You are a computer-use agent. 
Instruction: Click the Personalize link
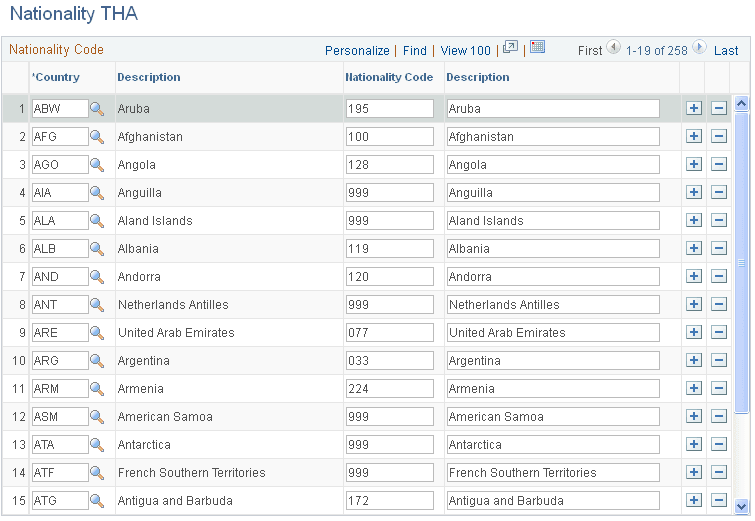pos(357,51)
